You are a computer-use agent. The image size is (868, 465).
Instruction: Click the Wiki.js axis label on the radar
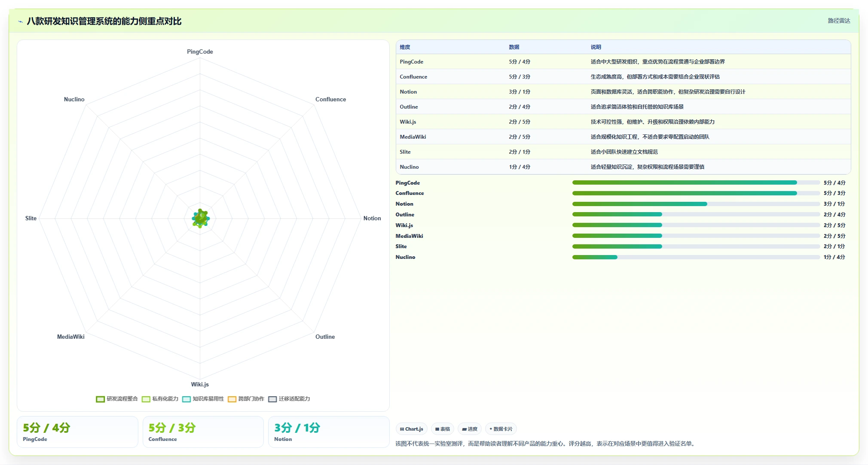200,384
